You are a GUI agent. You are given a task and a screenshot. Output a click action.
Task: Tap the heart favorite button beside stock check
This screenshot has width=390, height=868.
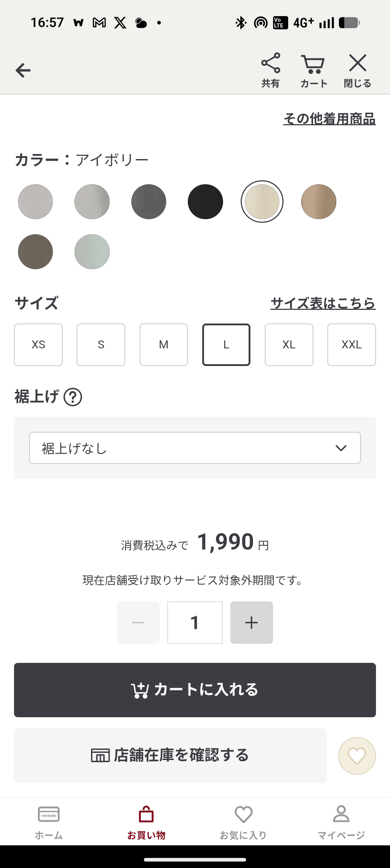pos(357,756)
